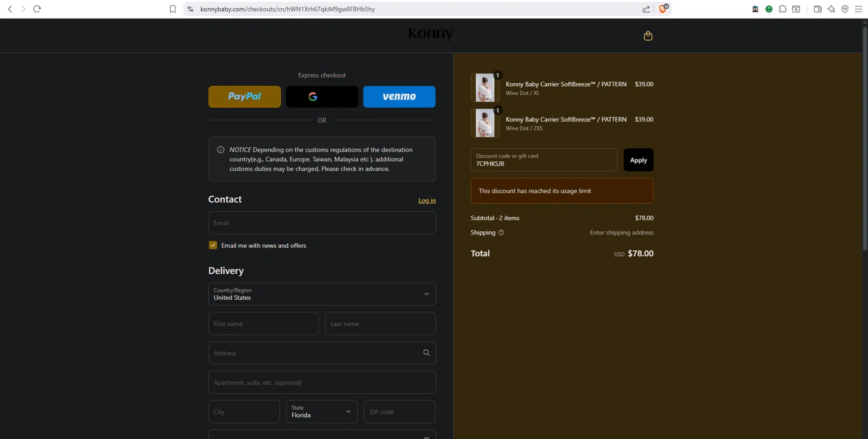868x439 pixels.
Task: Click the Contact heading
Action: (225, 199)
